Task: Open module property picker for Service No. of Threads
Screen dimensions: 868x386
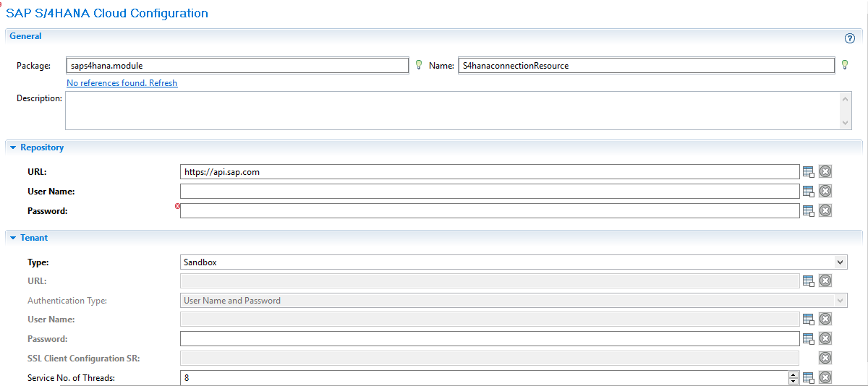Action: pos(809,377)
